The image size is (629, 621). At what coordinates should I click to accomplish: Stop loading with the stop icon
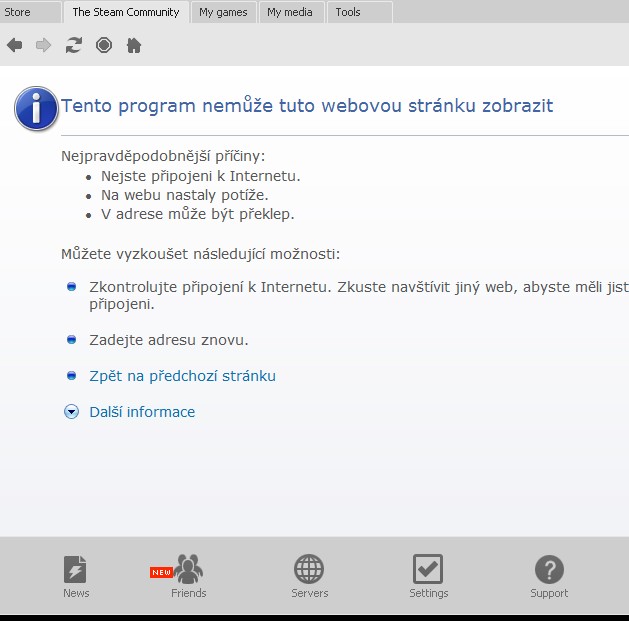(x=104, y=45)
